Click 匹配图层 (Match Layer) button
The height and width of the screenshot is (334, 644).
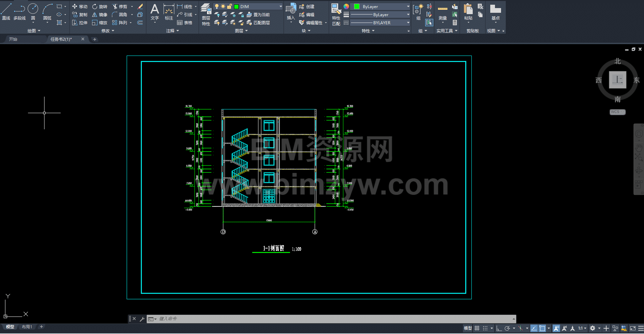(258, 23)
